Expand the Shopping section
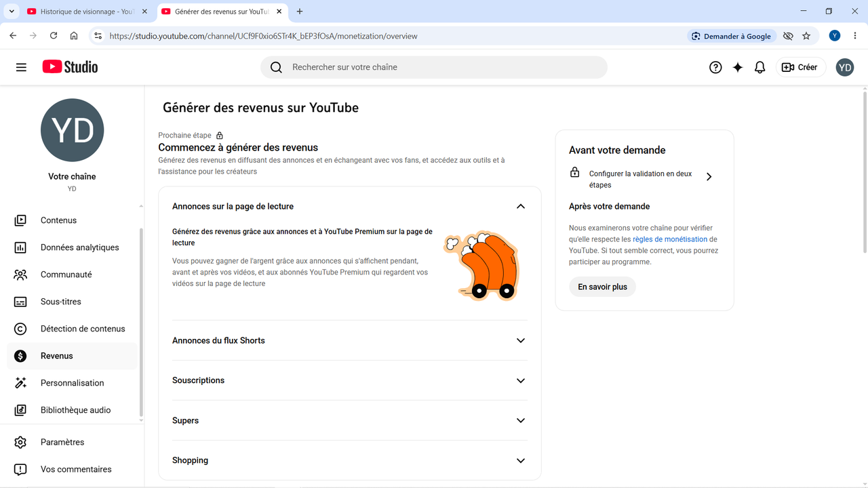868x488 pixels. click(521, 460)
